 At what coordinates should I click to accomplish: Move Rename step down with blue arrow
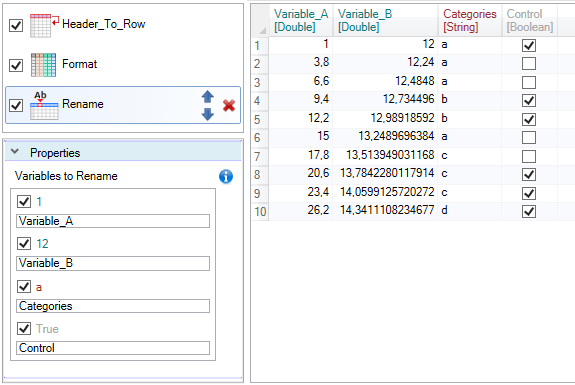tap(208, 114)
